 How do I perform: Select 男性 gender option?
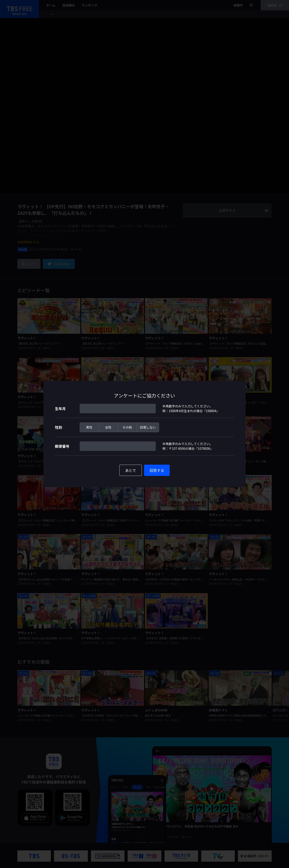pos(89,427)
